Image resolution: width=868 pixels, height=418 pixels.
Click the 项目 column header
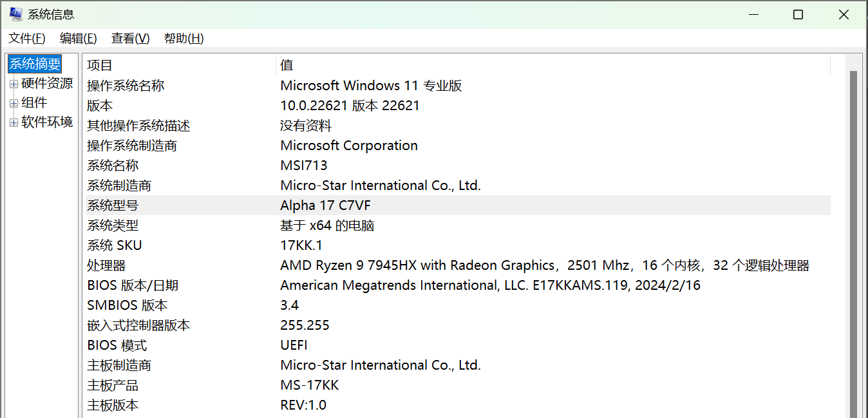[180, 64]
